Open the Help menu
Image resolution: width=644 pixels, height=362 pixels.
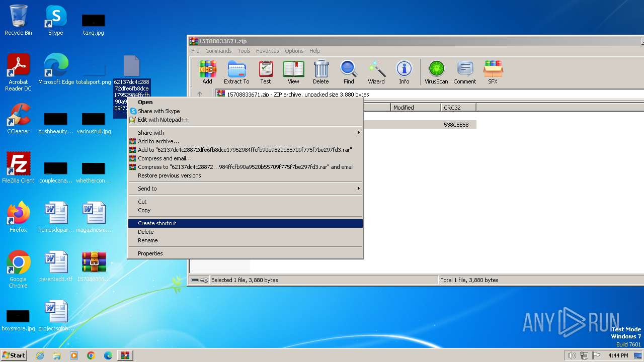[x=315, y=51]
